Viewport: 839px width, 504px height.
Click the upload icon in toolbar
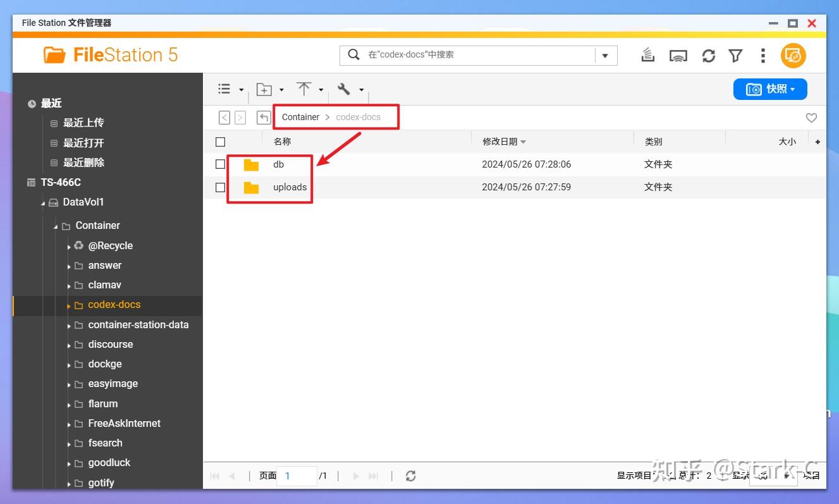tap(305, 89)
